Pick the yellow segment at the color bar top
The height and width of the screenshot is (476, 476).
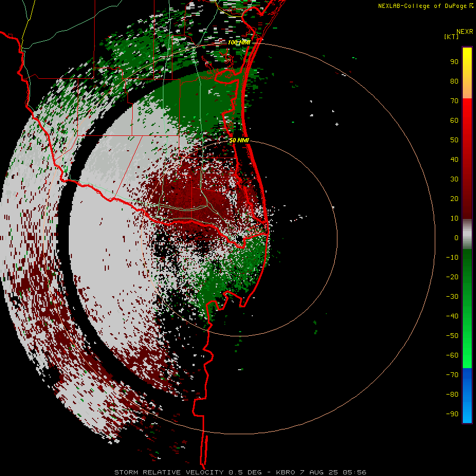click(x=467, y=73)
